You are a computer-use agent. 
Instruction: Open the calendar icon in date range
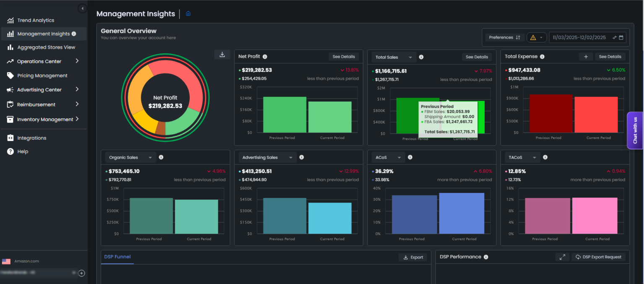click(621, 37)
